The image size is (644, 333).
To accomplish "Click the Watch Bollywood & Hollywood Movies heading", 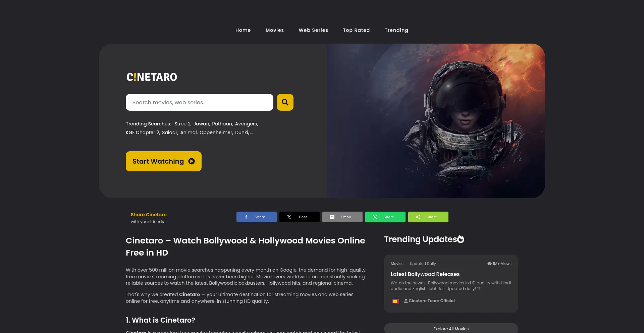I will pos(245,246).
